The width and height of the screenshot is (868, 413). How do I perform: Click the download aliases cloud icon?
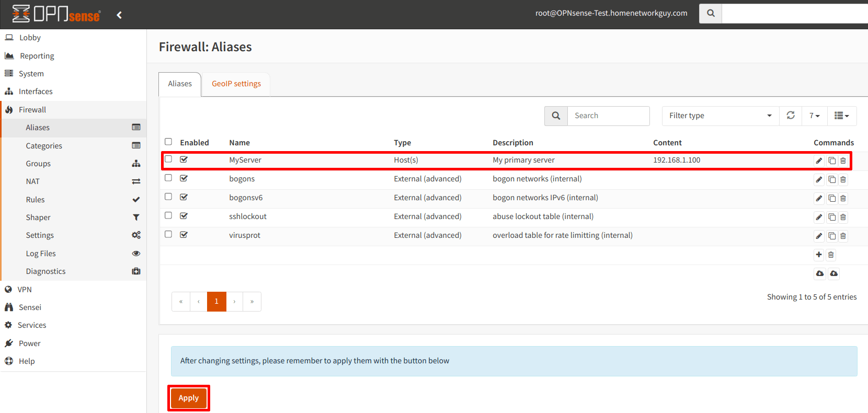820,273
